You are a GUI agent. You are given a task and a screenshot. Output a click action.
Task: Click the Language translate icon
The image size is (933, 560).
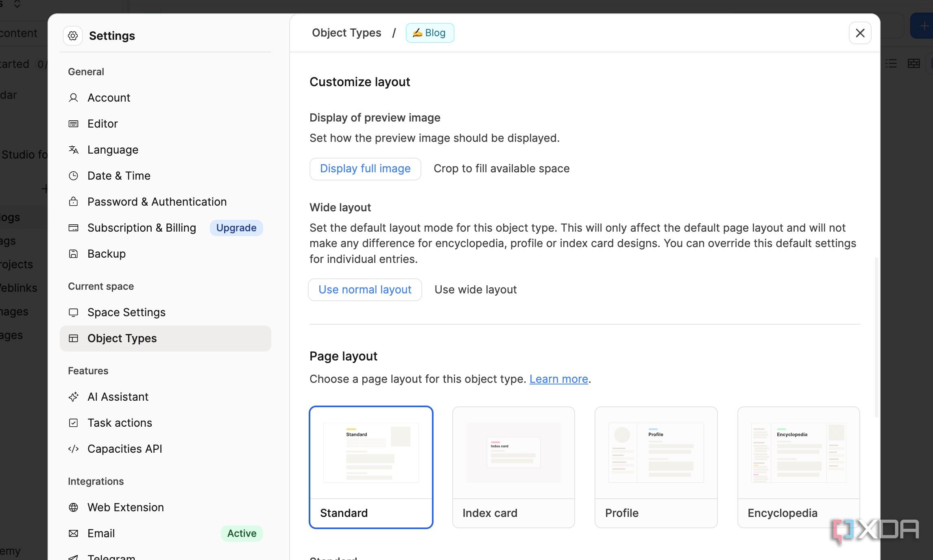[x=73, y=150]
